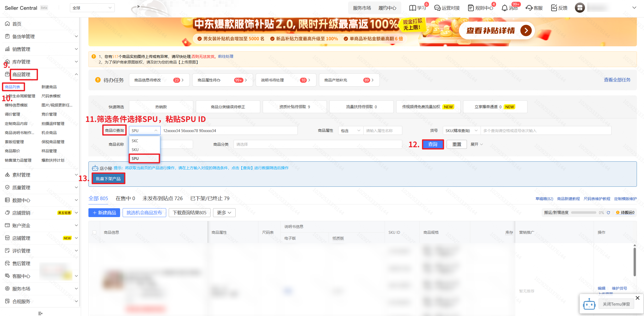Click the learning book icon
The width and height of the screenshot is (644, 316).
(412, 8)
